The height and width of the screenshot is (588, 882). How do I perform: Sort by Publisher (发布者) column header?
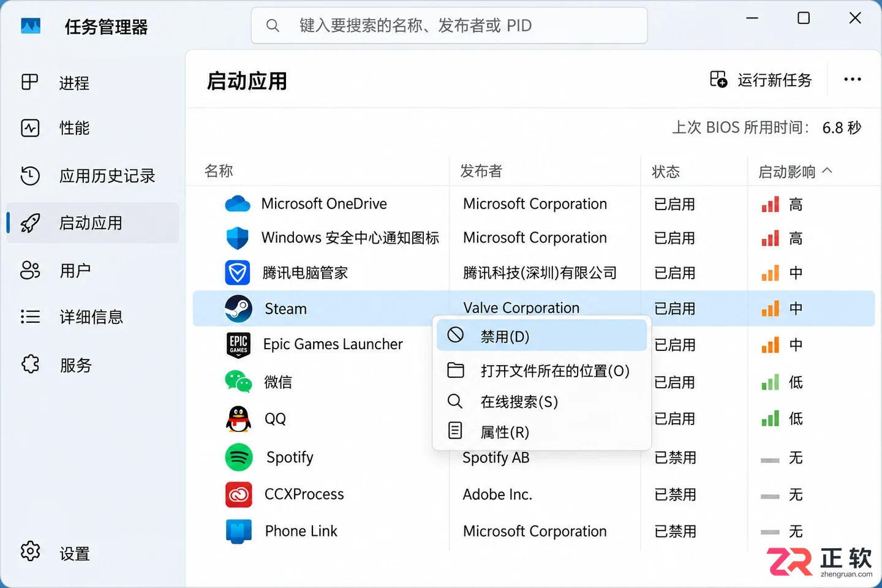coord(481,171)
